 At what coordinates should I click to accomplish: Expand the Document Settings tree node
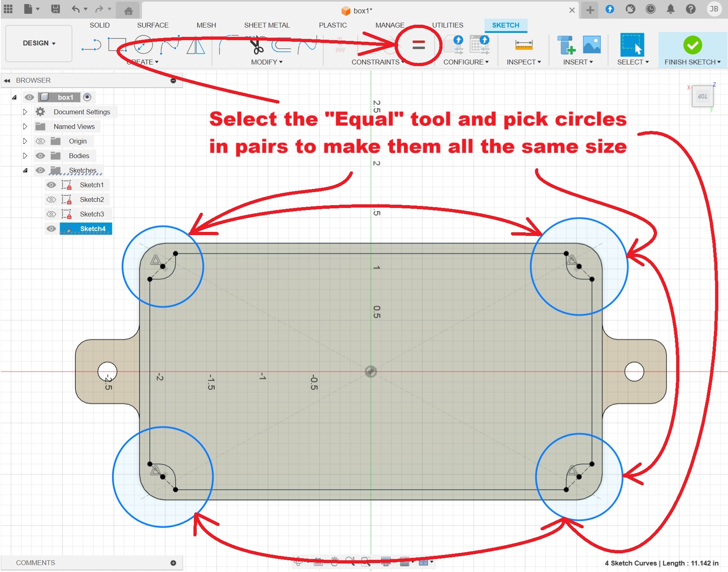pyautogui.click(x=25, y=112)
